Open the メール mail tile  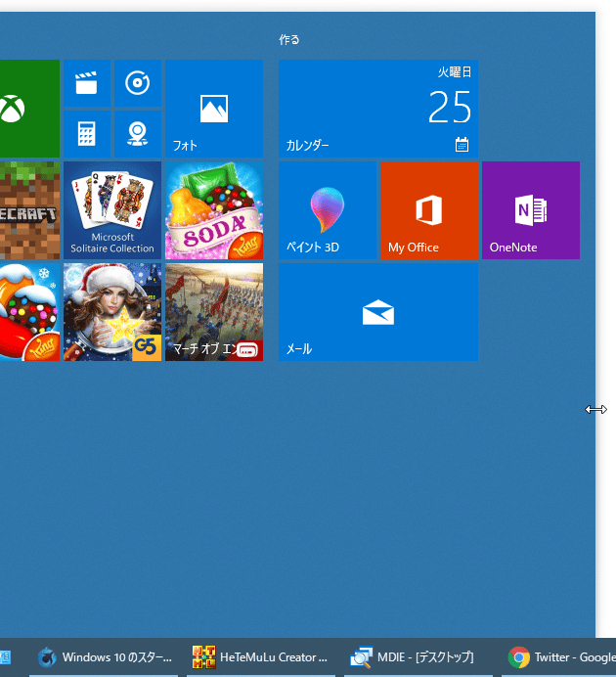377,312
